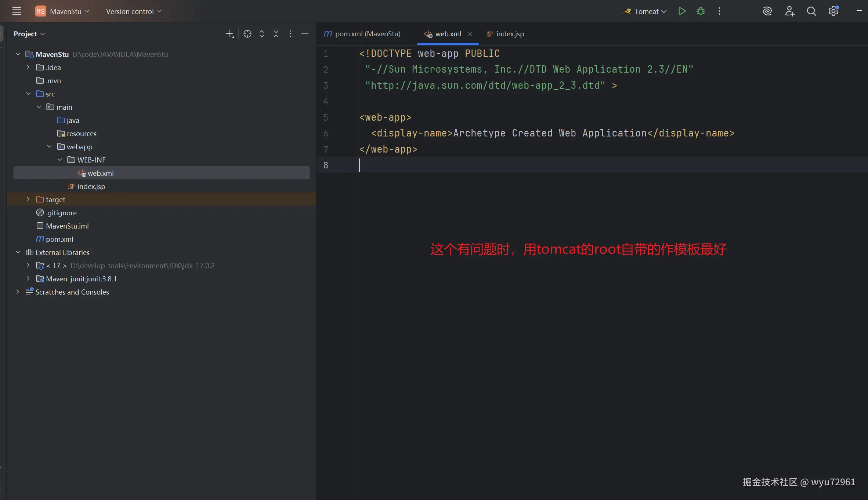Select opened file crosshair icon
868x500 pixels.
247,34
